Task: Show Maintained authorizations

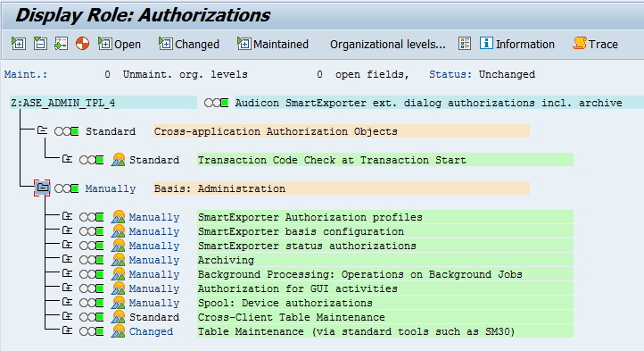Action: [x=273, y=44]
